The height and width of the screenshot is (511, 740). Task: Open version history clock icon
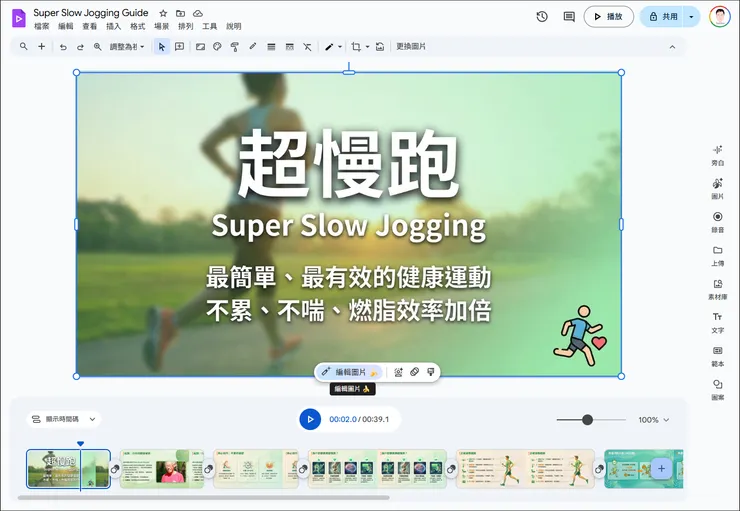[x=542, y=17]
